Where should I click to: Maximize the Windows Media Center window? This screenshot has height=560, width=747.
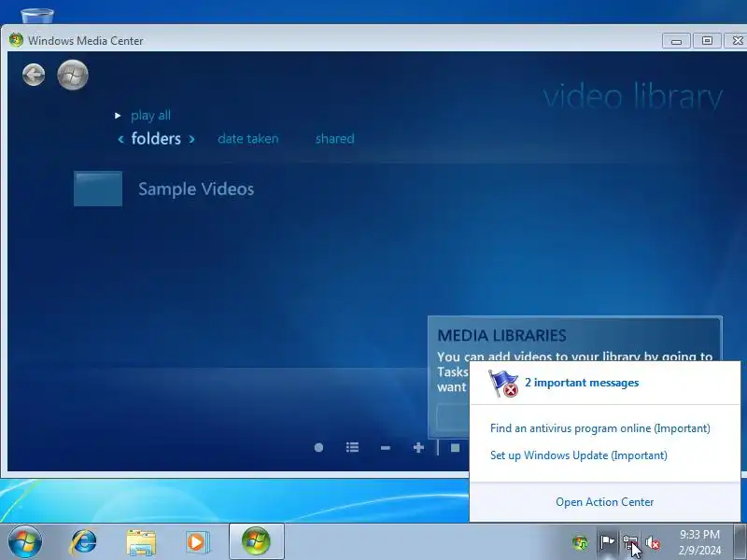(707, 41)
